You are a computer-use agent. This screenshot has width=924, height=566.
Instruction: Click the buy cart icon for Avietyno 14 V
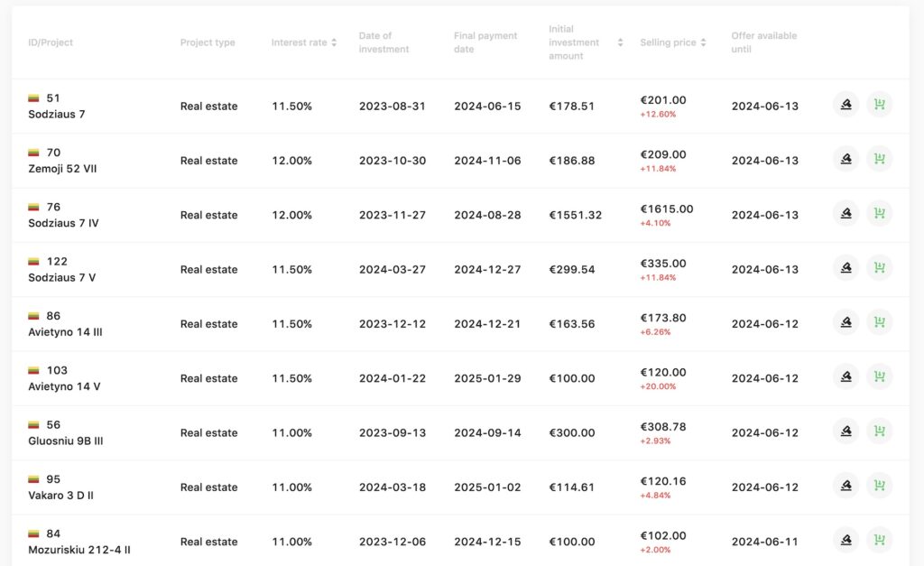[880, 376]
